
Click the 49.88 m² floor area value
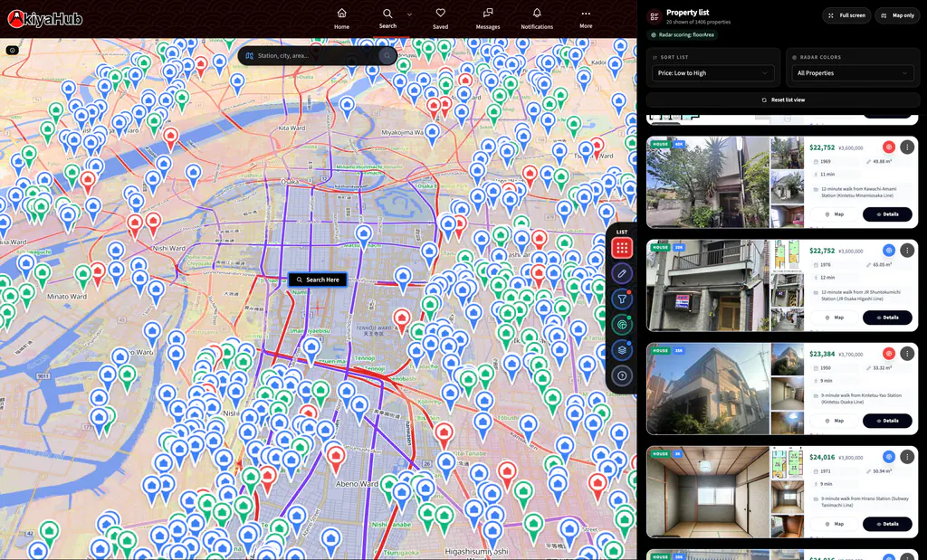(884, 162)
